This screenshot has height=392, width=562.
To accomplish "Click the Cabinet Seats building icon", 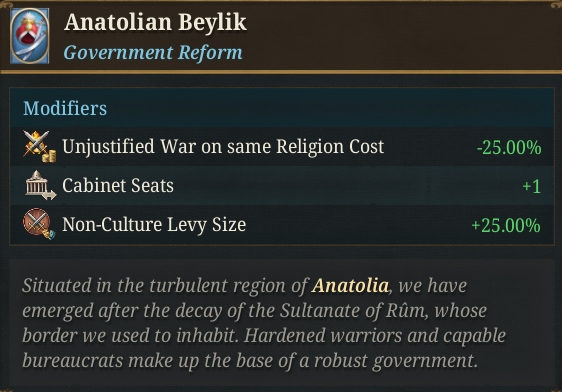I will click(40, 185).
